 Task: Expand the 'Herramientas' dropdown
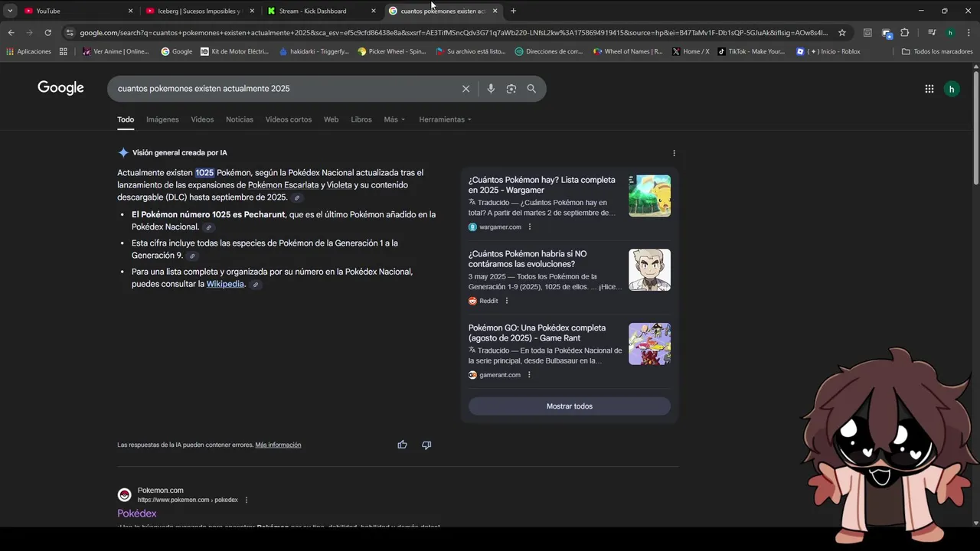click(x=445, y=119)
